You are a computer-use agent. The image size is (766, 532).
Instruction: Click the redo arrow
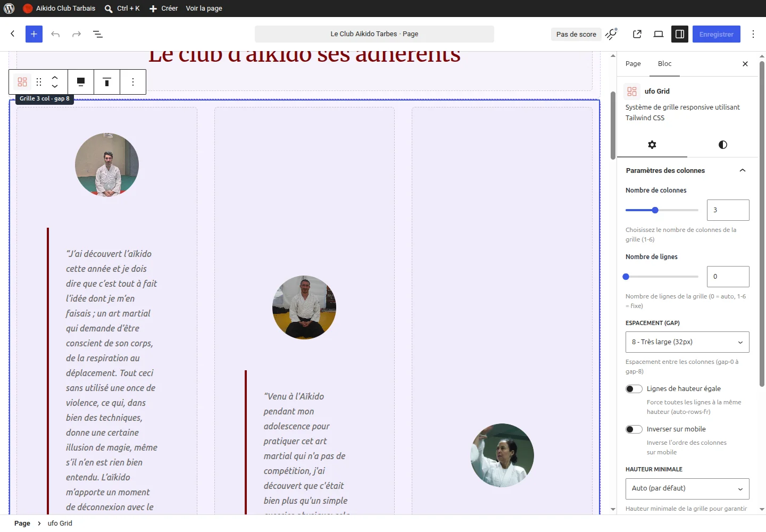(77, 34)
